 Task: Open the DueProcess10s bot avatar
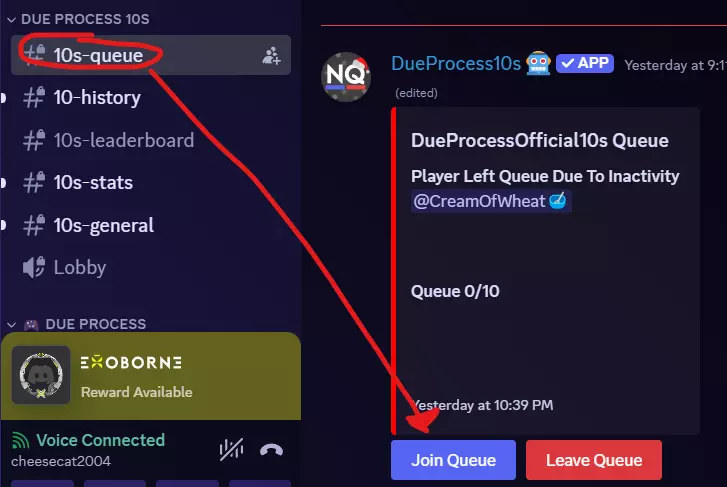click(345, 77)
